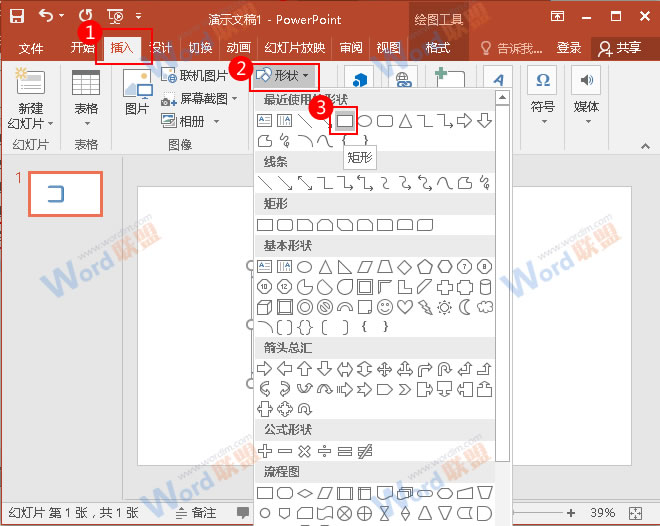Select triangle in recently used shapes

click(x=405, y=121)
